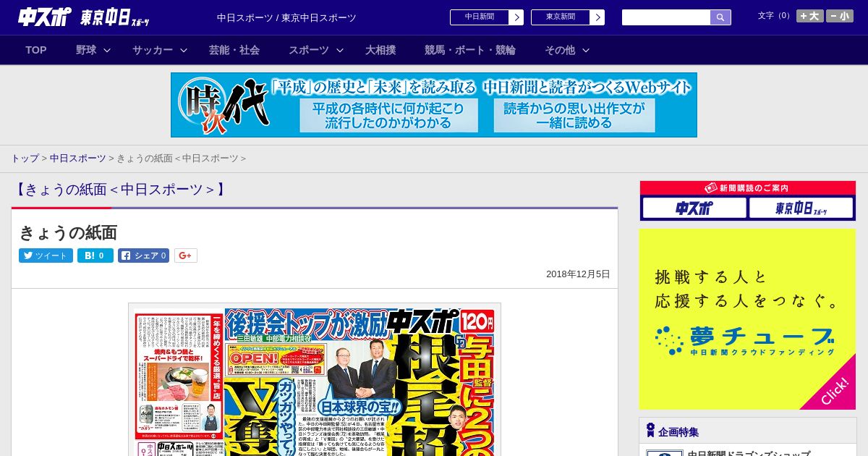Open the サッカー navigation menu
This screenshot has width=868, height=456.
click(153, 50)
